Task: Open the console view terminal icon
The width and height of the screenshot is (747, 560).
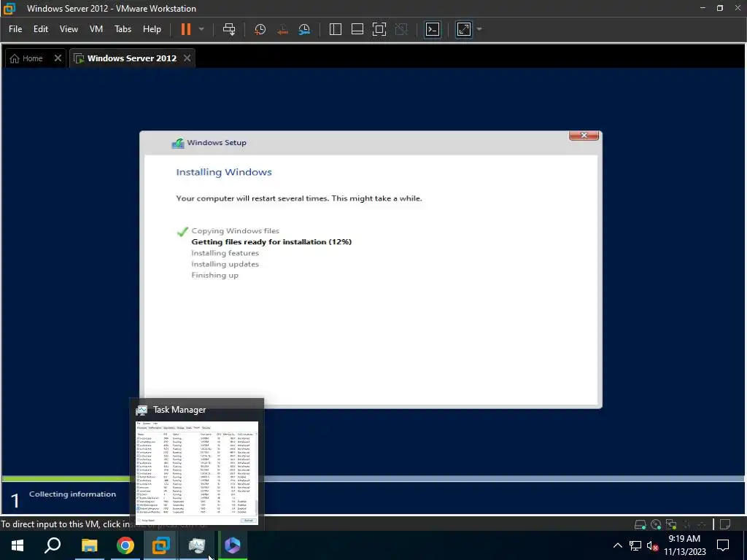Action: point(433,29)
